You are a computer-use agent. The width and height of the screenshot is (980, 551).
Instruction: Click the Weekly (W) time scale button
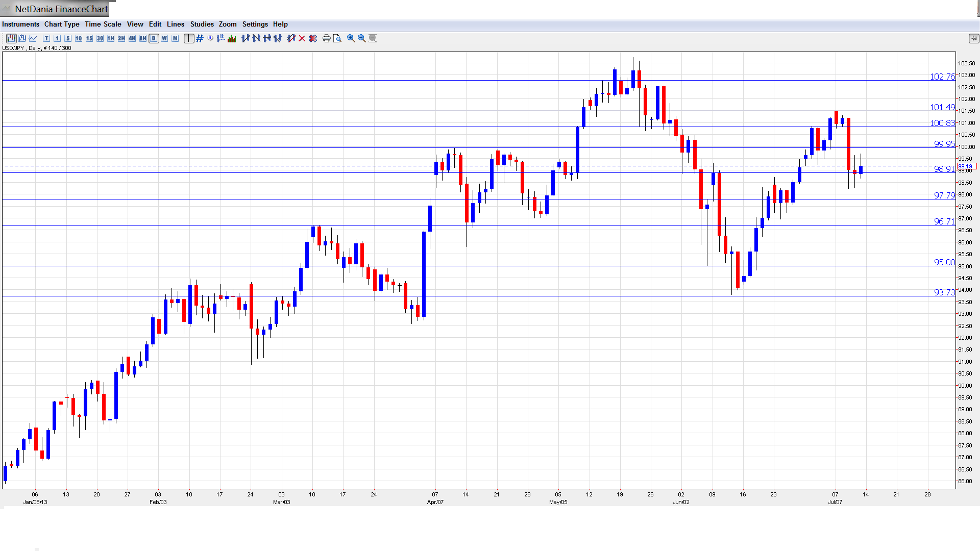point(164,38)
